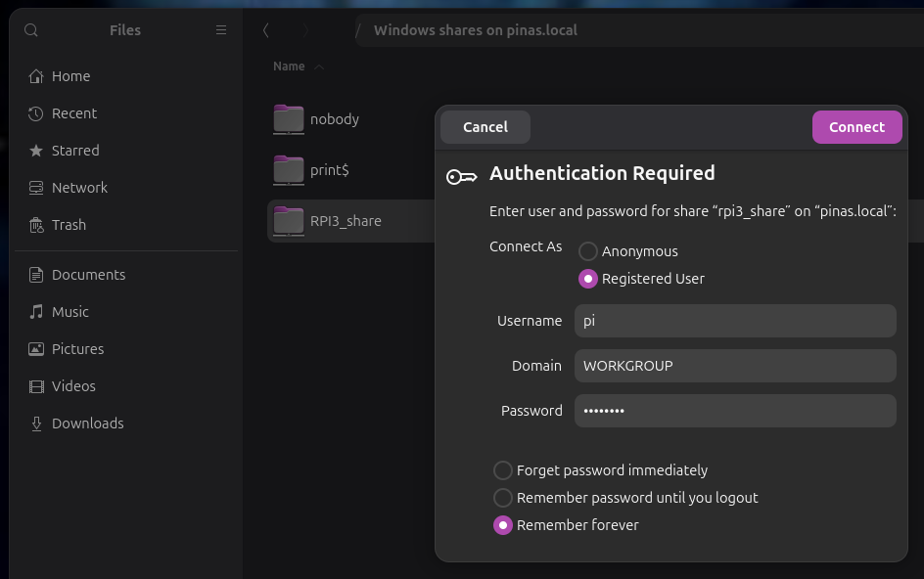Click the RPI3_share folder name
The width and height of the screenshot is (924, 579).
point(346,221)
